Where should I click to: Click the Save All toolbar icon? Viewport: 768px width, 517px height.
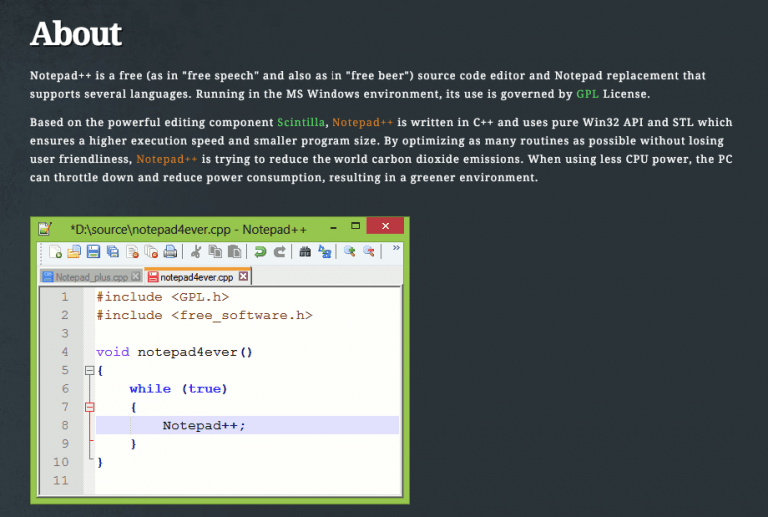click(x=112, y=252)
